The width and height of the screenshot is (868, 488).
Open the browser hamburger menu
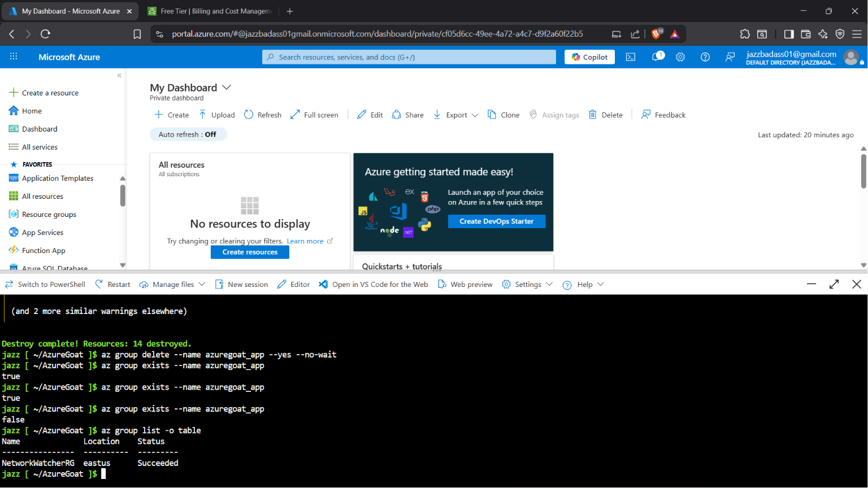tap(857, 34)
